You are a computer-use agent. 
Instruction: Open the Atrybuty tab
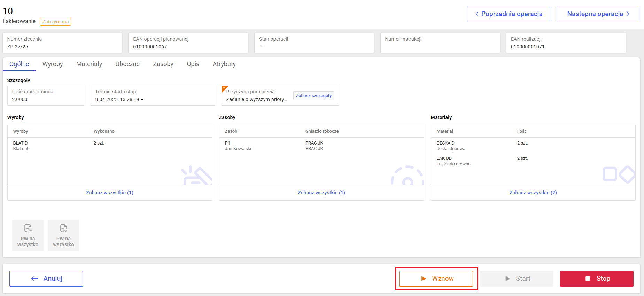[224, 64]
